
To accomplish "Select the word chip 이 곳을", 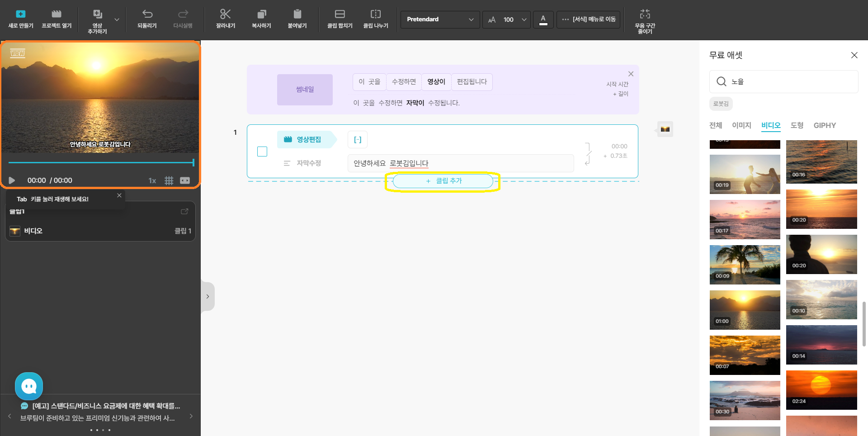I will 369,82.
